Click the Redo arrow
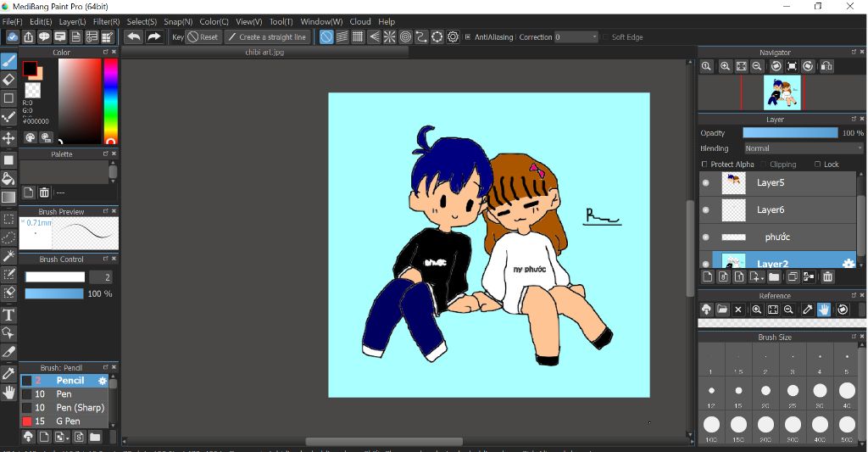Screen dimensions: 868x452 [x=154, y=37]
